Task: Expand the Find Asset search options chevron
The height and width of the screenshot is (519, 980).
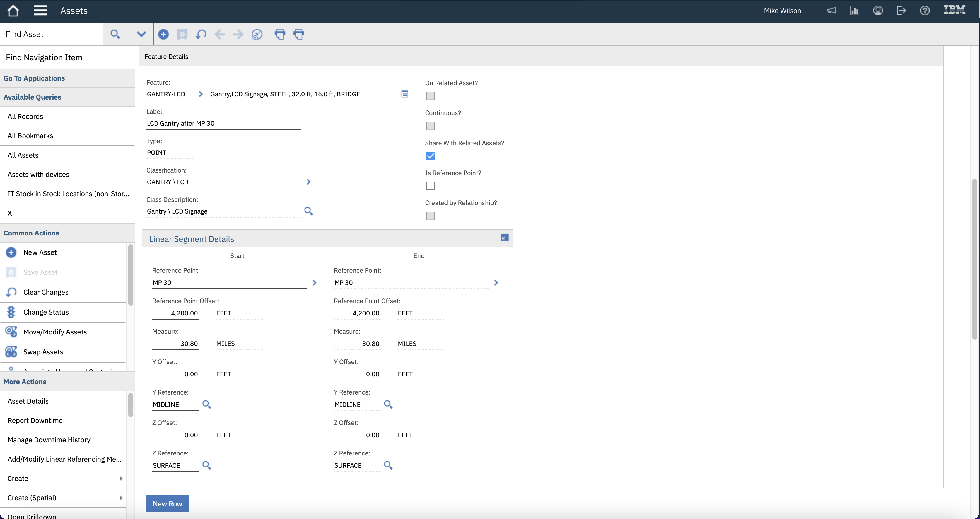Action: [141, 34]
